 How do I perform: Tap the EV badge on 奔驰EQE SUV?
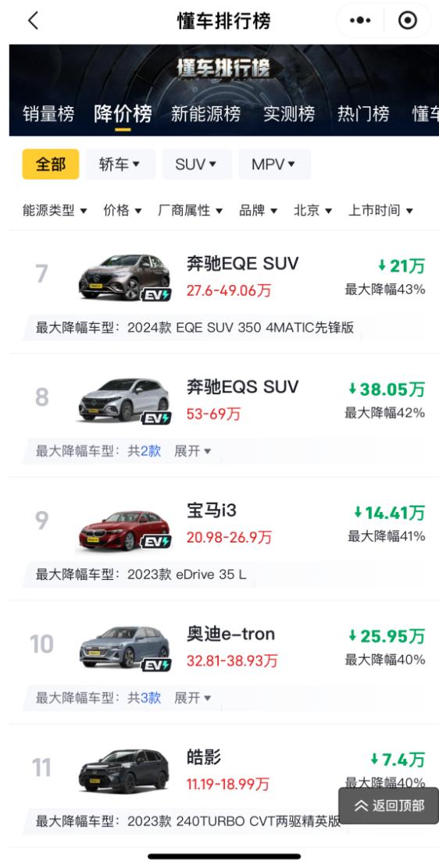point(155,294)
